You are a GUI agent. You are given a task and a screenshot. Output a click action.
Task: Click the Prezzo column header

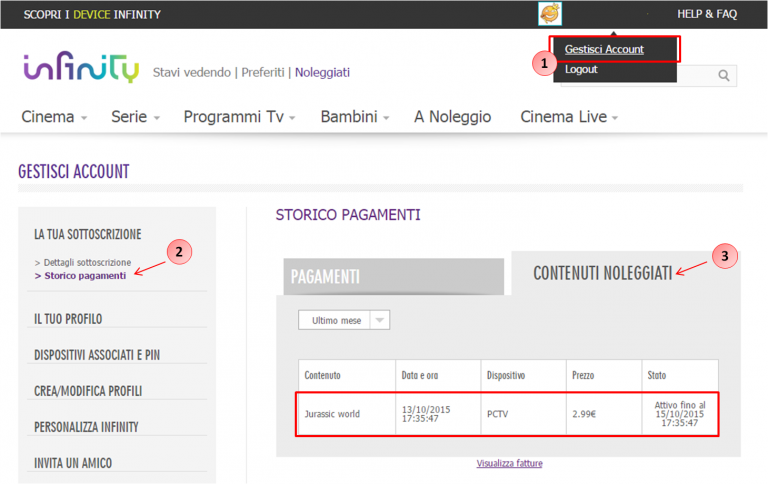[x=603, y=376]
